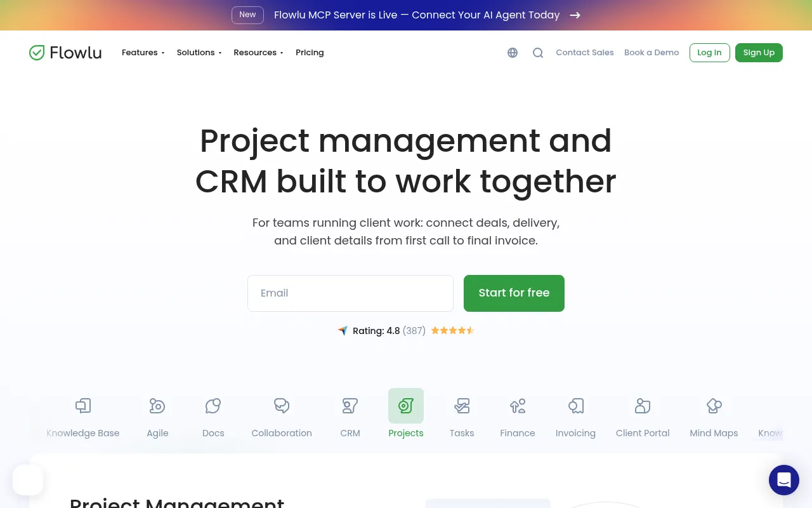Viewport: 812px width, 508px height.
Task: Click the banner arrow icon
Action: [575, 15]
